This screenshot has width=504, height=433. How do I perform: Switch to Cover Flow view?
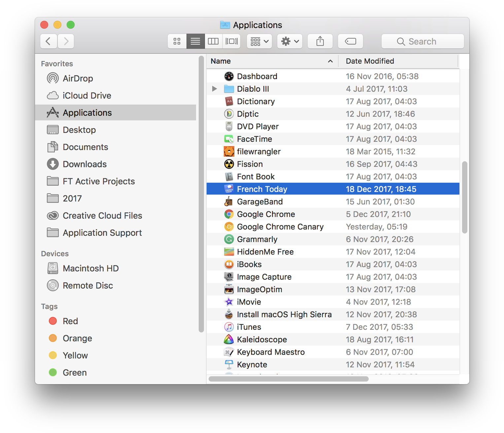pyautogui.click(x=231, y=41)
